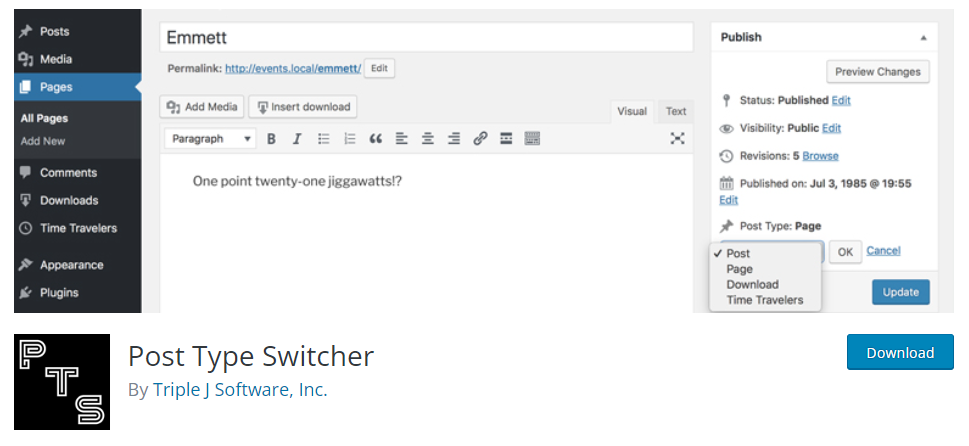
Task: Insert Read More tag
Action: coord(506,139)
